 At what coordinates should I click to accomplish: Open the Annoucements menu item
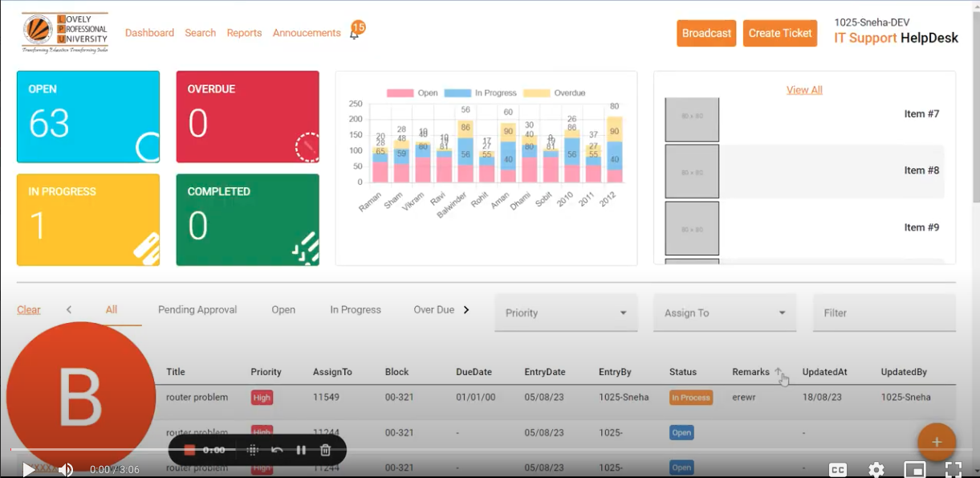click(307, 33)
